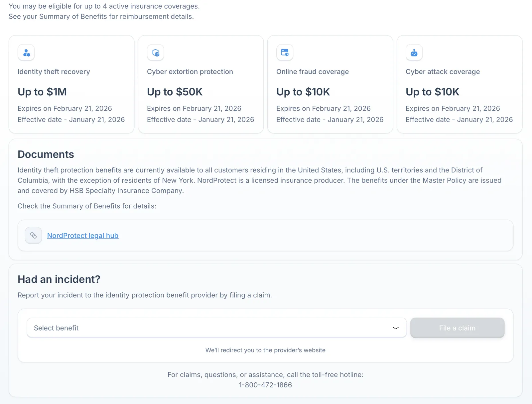This screenshot has width=532, height=404.
Task: Click the Cyber attack coverage card title
Action: tap(443, 72)
